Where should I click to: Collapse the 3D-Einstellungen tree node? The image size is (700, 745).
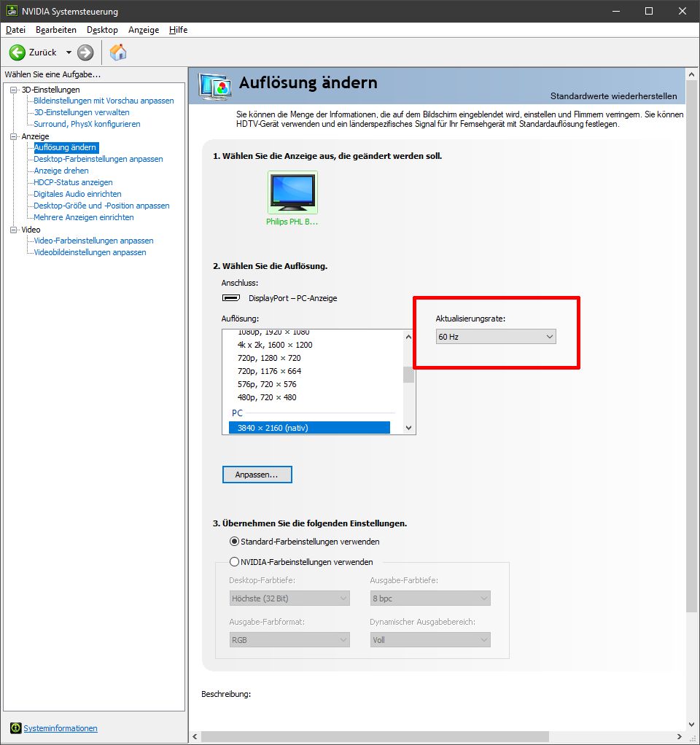coord(13,90)
